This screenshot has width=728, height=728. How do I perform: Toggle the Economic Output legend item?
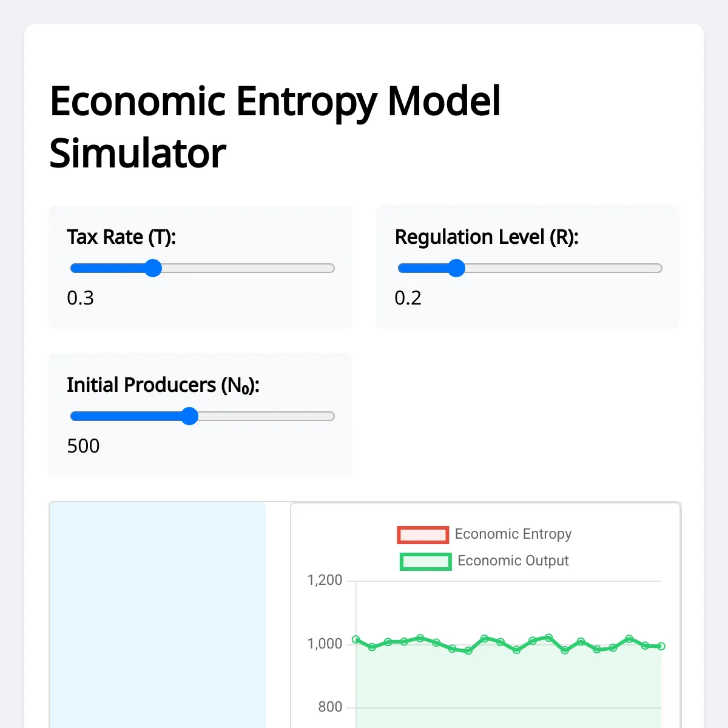513,561
